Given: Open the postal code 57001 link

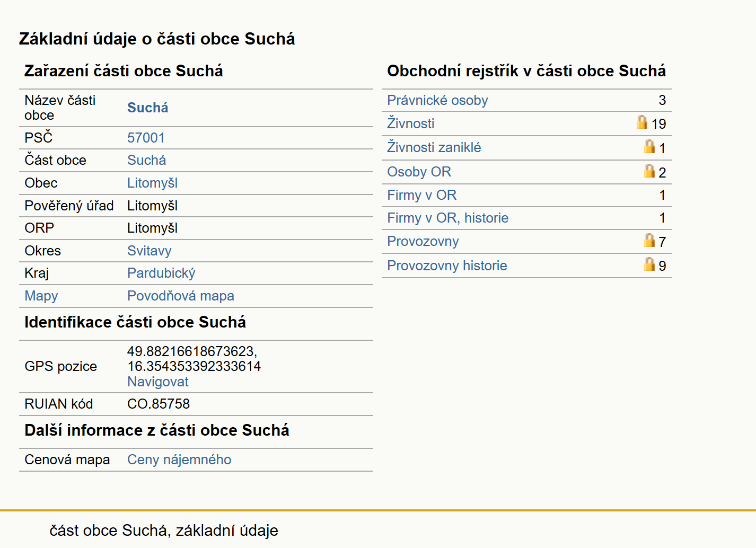Looking at the screenshot, I should tap(146, 138).
